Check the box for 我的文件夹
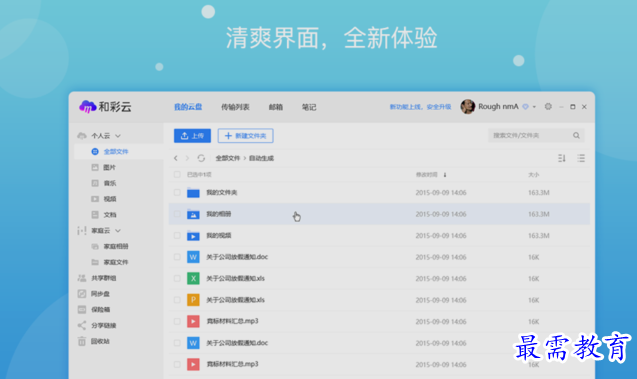The height and width of the screenshot is (379, 637). (177, 193)
